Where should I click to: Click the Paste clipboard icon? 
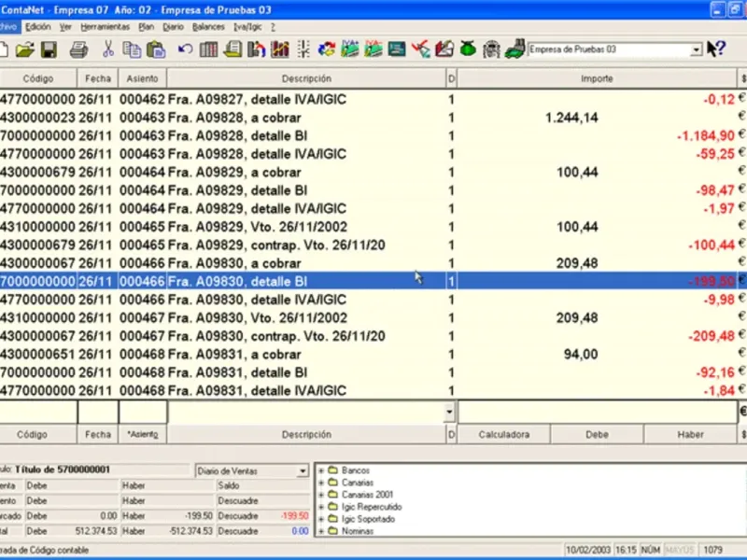pyautogui.click(x=153, y=49)
